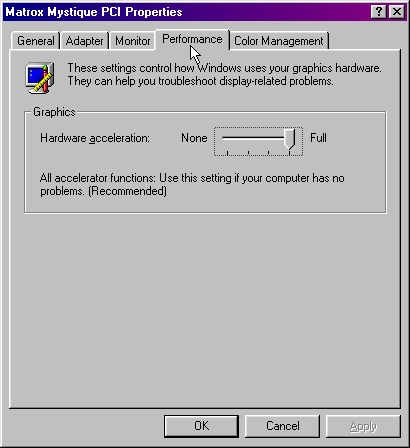Image resolution: width=410 pixels, height=448 pixels.
Task: Confirm settings with the OK button
Action: [x=201, y=426]
